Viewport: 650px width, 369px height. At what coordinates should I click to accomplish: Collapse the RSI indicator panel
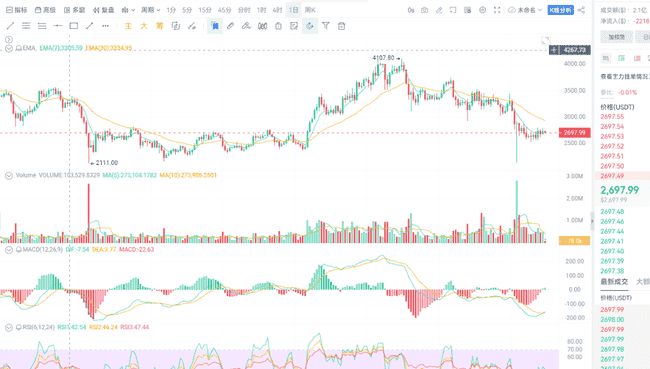click(9, 328)
